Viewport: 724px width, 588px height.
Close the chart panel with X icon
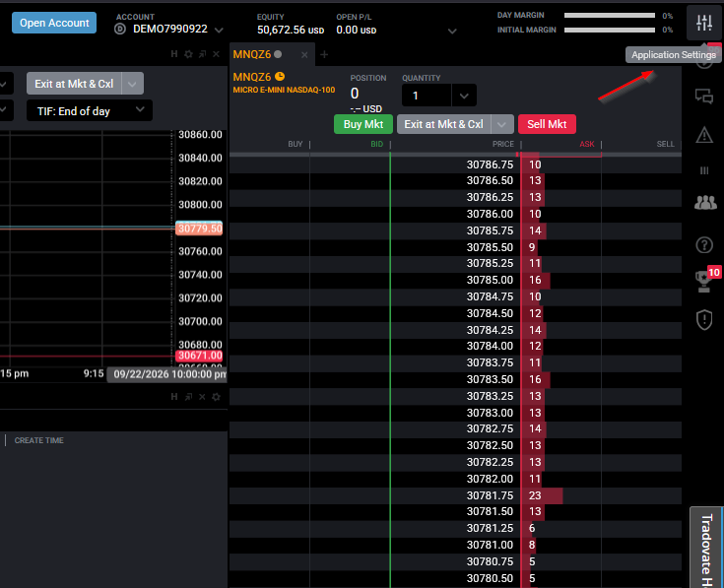[216, 54]
